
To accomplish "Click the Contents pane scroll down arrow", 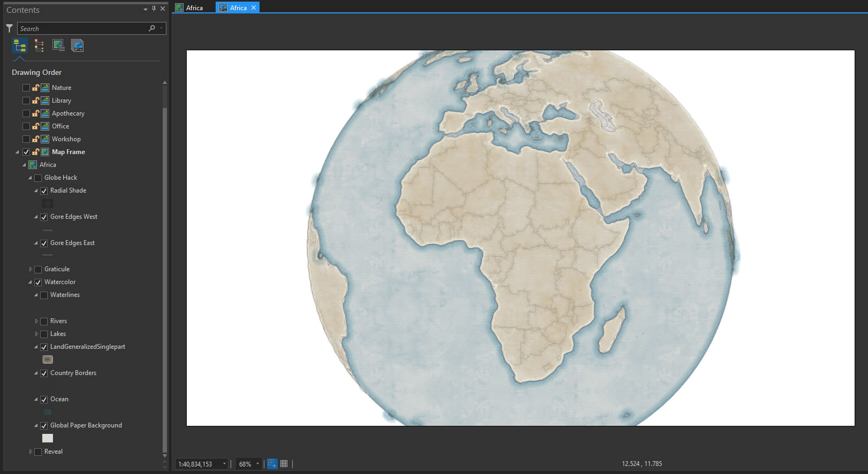I will pyautogui.click(x=165, y=456).
